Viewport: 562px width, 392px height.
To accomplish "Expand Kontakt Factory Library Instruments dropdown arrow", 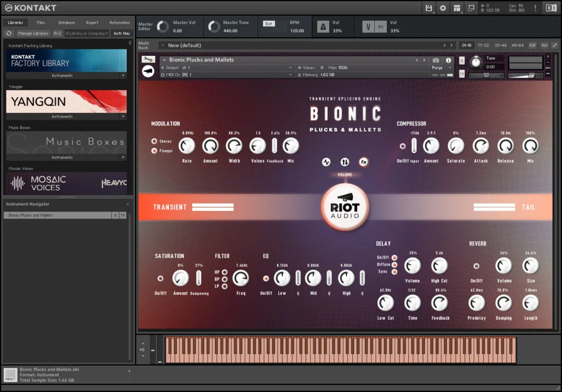I will [123, 76].
